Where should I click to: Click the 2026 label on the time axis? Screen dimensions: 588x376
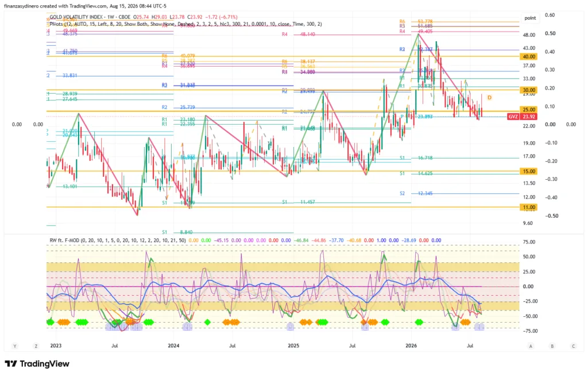[x=411, y=346]
